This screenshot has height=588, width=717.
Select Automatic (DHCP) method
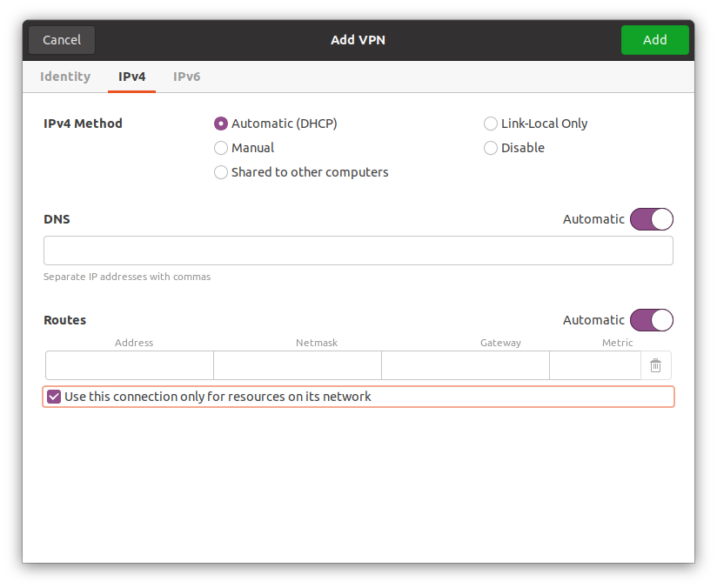coord(221,124)
